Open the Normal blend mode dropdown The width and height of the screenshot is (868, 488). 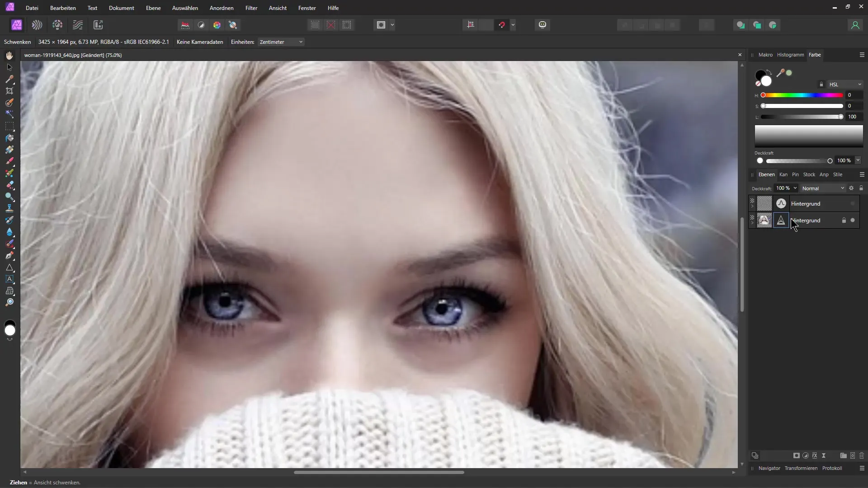(x=823, y=188)
